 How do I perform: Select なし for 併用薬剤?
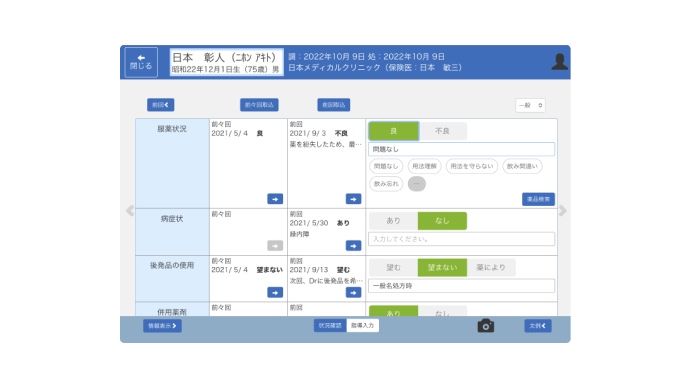[442, 311]
